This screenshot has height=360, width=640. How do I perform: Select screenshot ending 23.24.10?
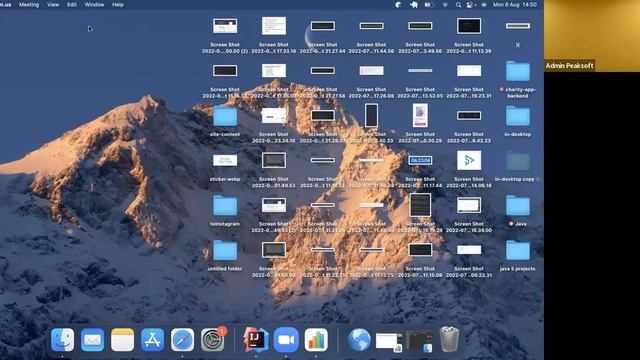tap(274, 116)
